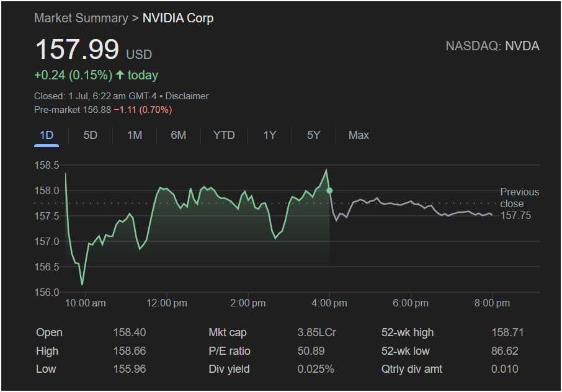Click the Div yield label
Viewport: 562px width, 392px height.
pyautogui.click(x=229, y=369)
